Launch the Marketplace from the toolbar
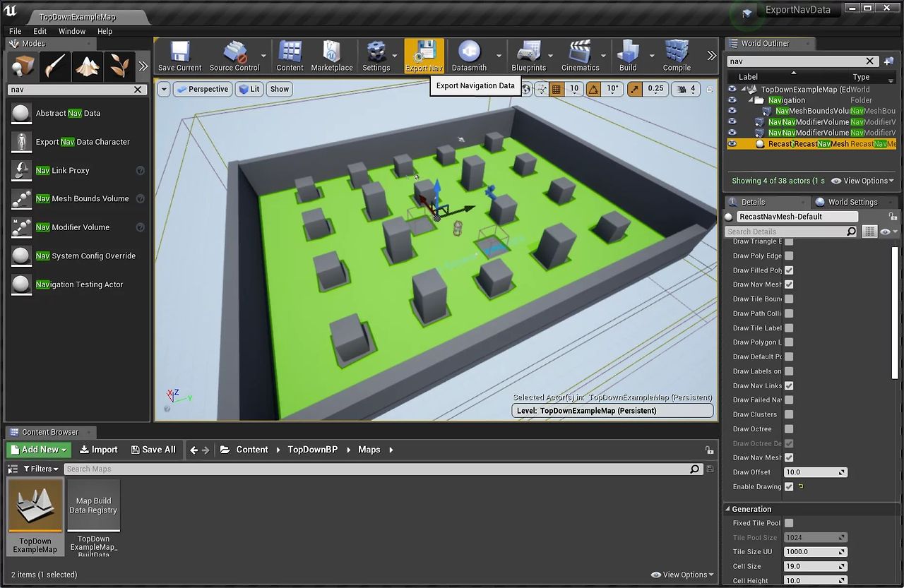 pyautogui.click(x=332, y=56)
